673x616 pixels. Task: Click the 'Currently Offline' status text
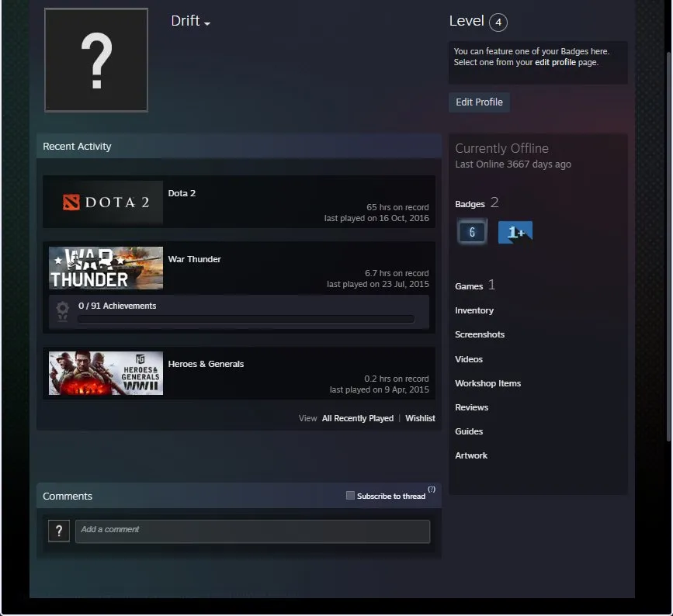[501, 148]
